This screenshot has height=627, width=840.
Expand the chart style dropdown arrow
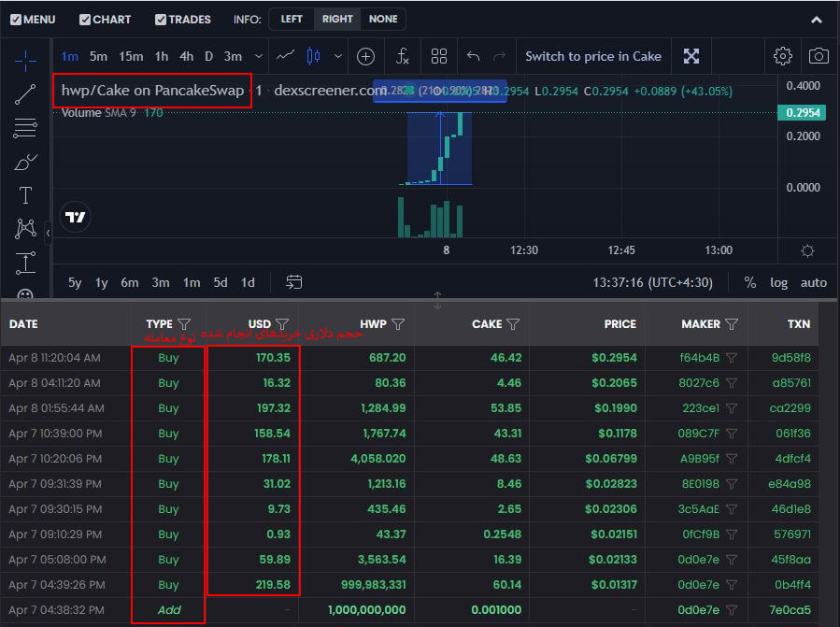[x=338, y=56]
